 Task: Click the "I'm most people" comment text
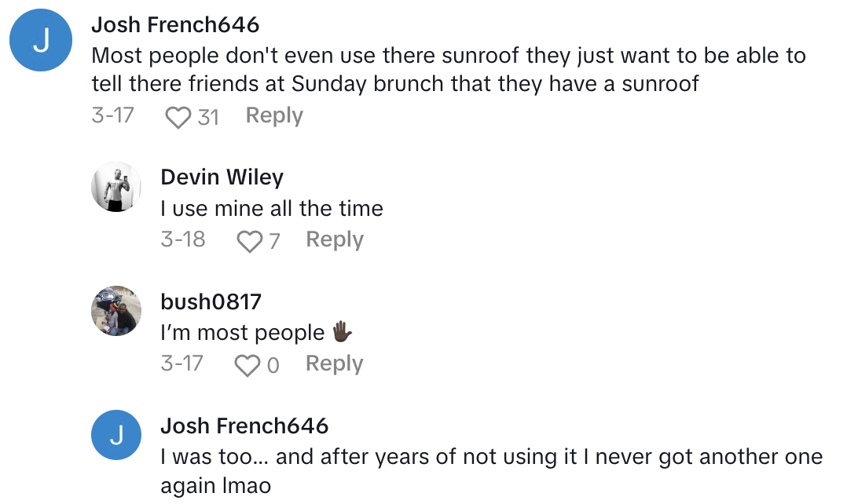pyautogui.click(x=242, y=333)
